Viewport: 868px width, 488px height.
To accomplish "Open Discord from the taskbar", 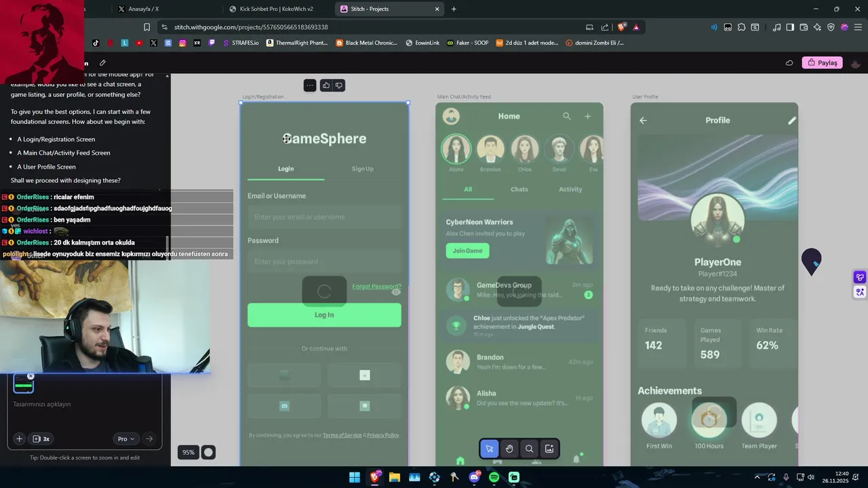I will 474,477.
